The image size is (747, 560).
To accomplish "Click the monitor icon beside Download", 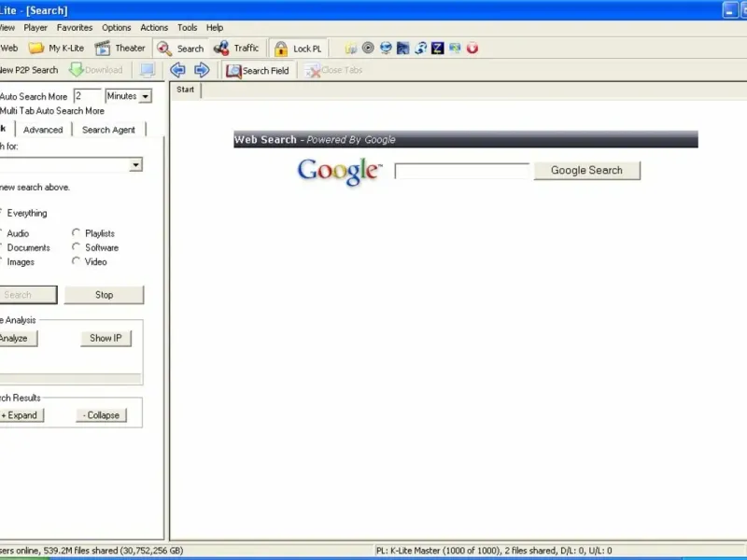I will [x=148, y=70].
